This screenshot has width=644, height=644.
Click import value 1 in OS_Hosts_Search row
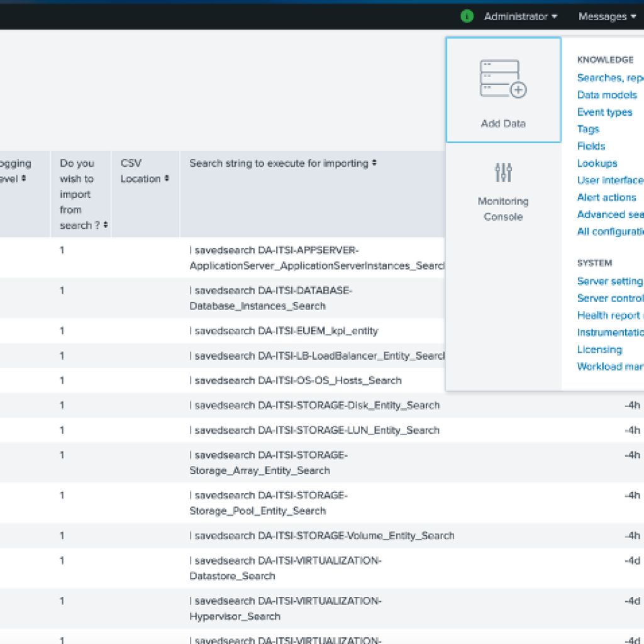click(x=62, y=380)
